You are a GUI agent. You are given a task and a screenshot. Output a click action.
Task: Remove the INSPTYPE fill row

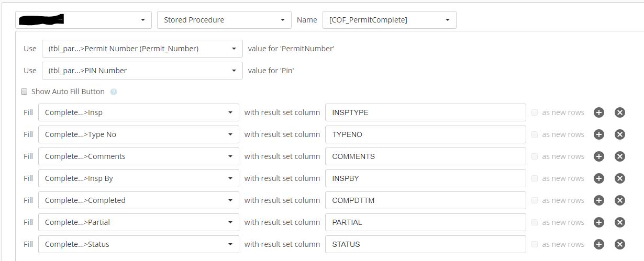tap(620, 112)
